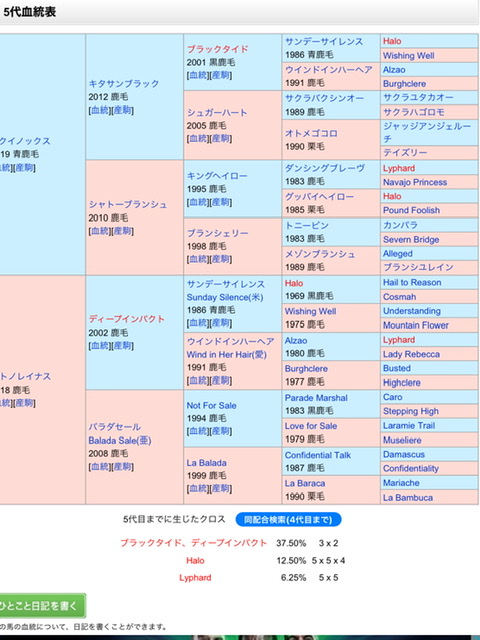Image resolution: width=480 pixels, height=640 pixels.
Task: Click the Wishing Well link in top row
Action: click(409, 56)
